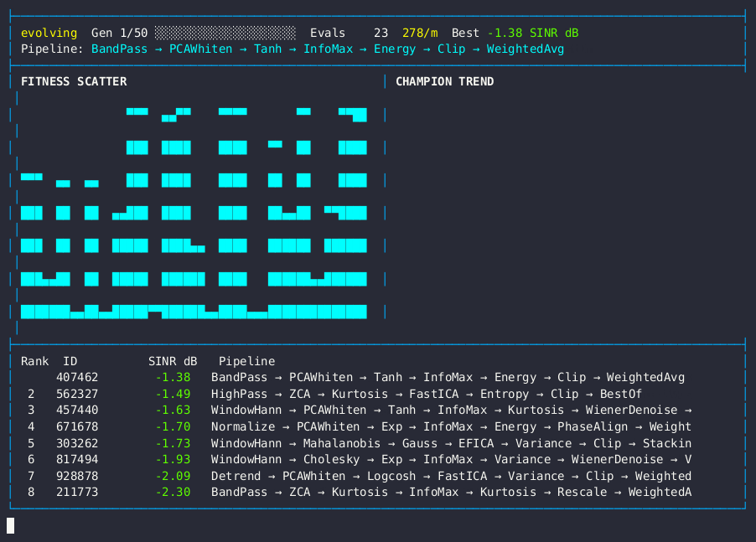Click the 'SINR dB' column header
Screen dimensions: 756x542
173,361
